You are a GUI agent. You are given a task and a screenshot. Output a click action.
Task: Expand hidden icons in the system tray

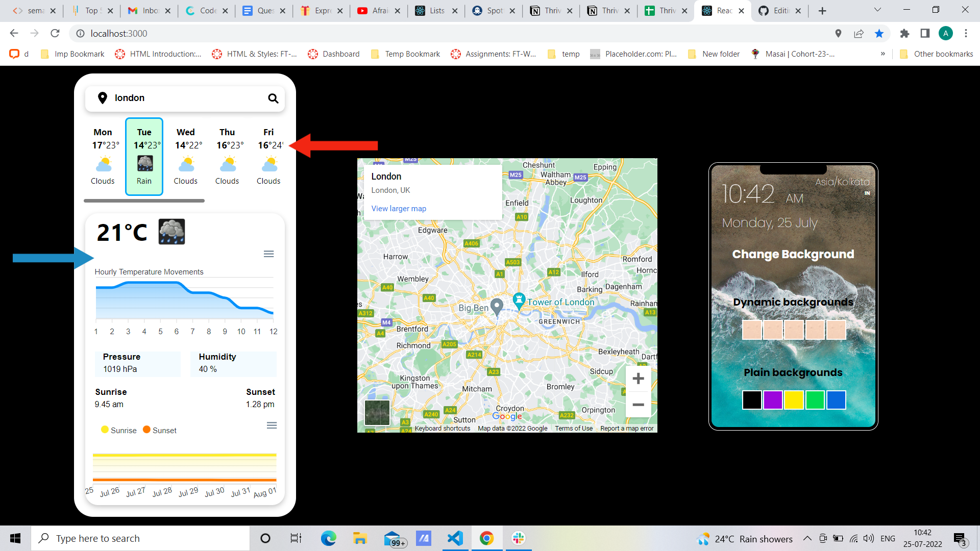click(807, 538)
